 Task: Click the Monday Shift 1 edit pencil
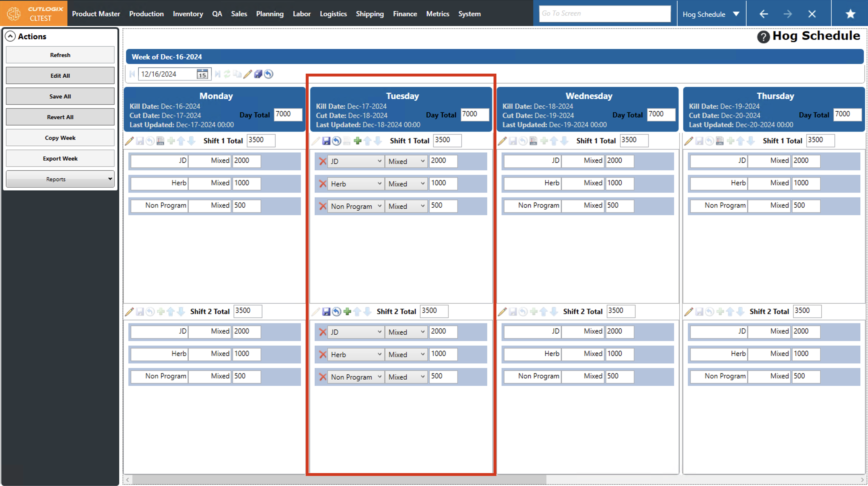[129, 141]
